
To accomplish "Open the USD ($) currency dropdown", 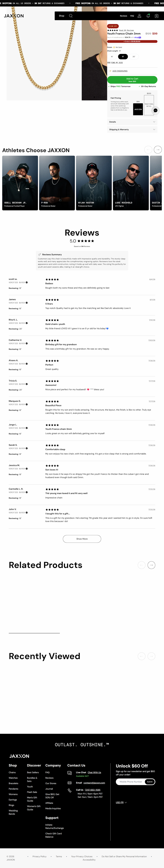I will [x=121, y=802].
